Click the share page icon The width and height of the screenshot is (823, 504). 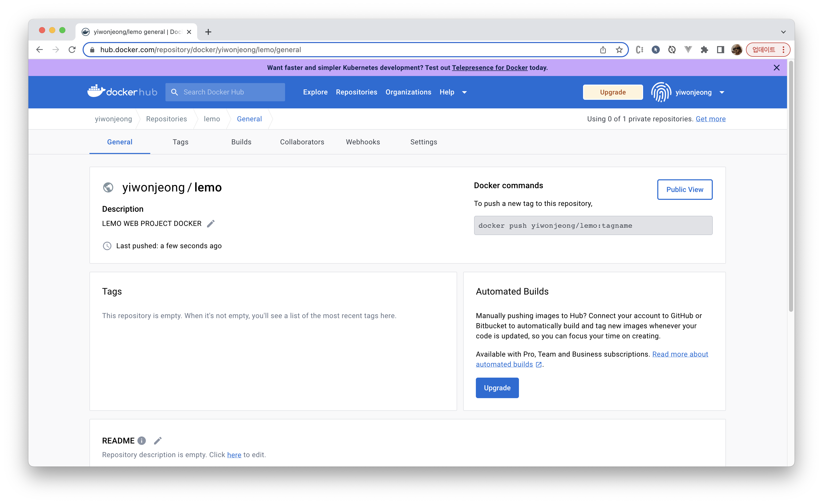point(603,50)
